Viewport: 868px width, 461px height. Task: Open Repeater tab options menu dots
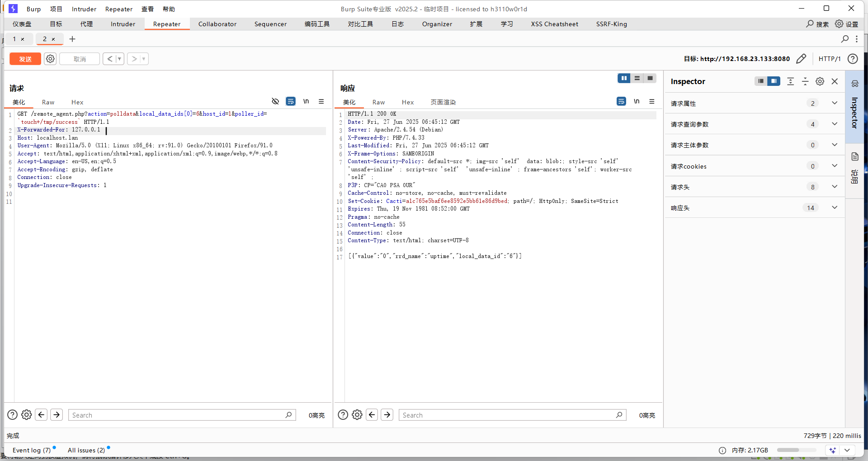pos(857,39)
